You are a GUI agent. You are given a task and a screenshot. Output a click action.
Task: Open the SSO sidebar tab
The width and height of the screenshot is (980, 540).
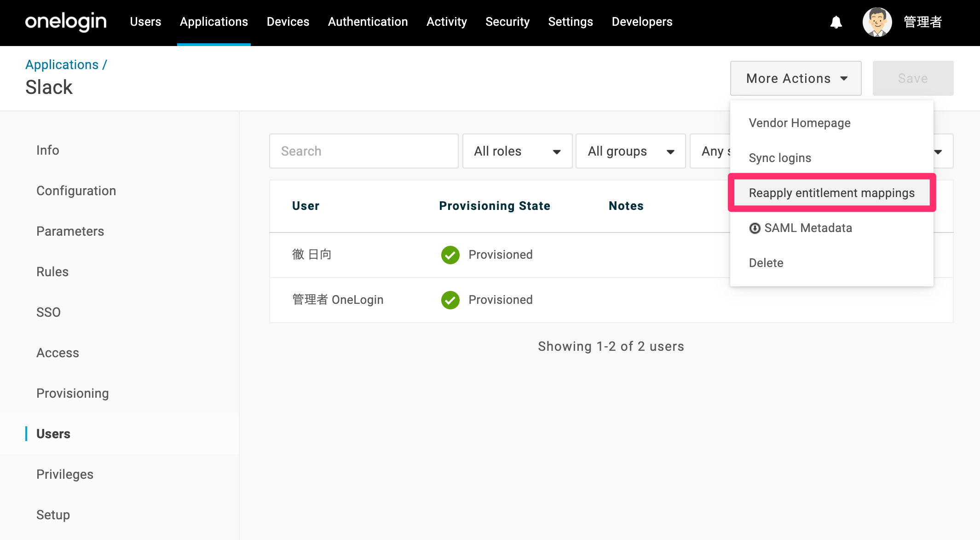[48, 312]
